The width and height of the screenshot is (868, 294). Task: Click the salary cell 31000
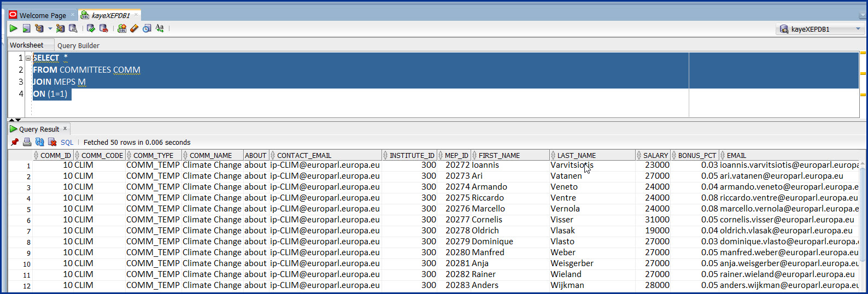click(x=653, y=220)
